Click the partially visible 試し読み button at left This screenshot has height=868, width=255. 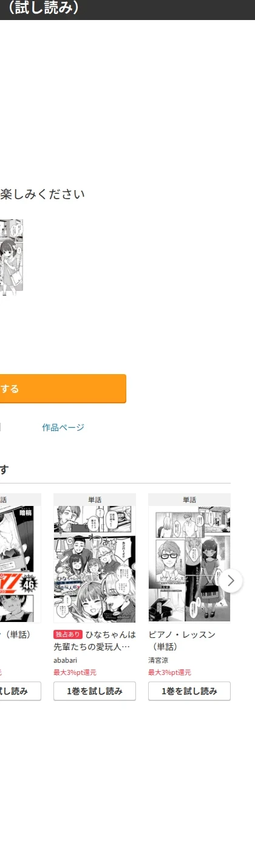pos(21,691)
